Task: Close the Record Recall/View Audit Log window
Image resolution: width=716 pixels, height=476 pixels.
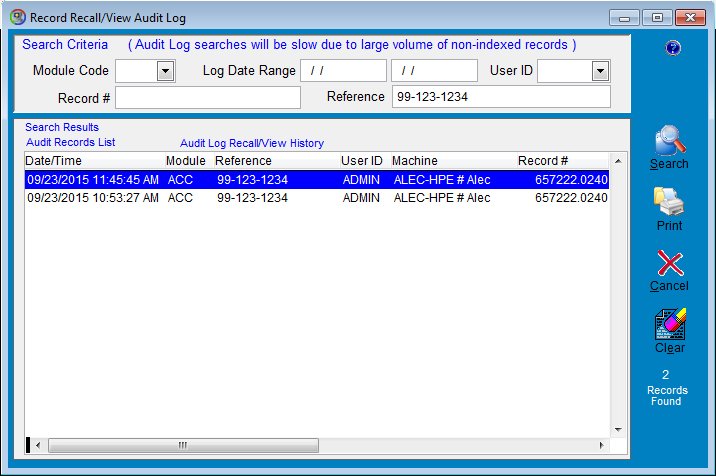Action: click(x=690, y=18)
